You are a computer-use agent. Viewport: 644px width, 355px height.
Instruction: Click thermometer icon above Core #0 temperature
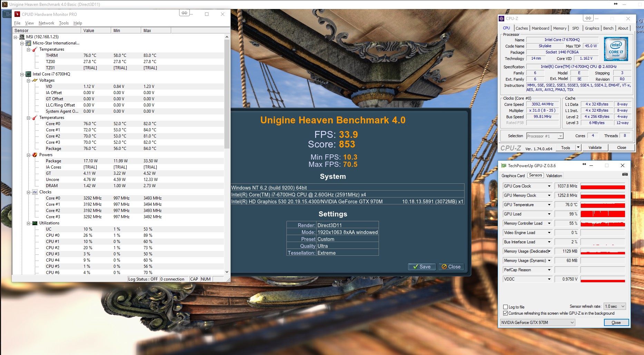(x=35, y=118)
